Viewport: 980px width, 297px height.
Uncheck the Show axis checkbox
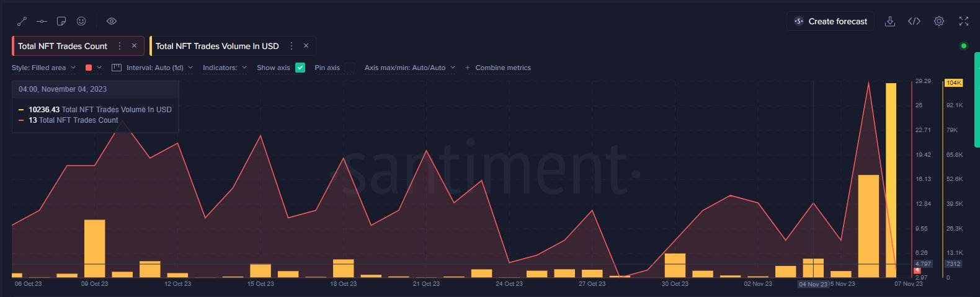point(300,68)
